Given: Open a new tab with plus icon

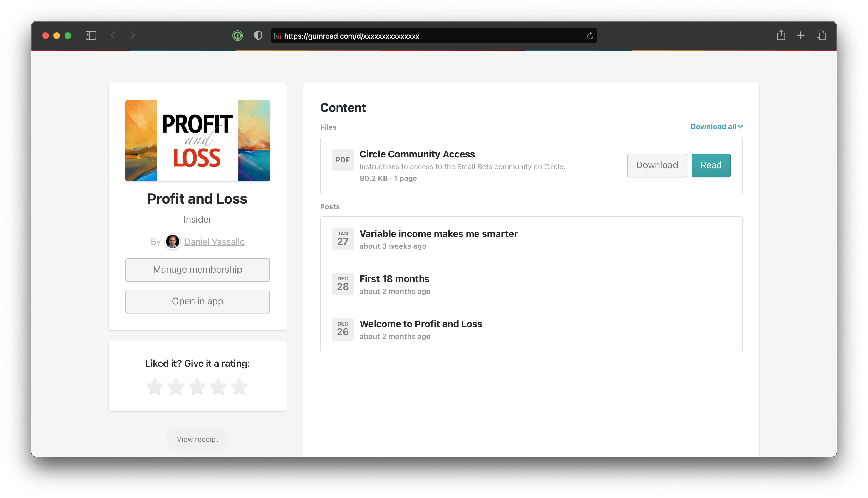Looking at the screenshot, I should [801, 35].
